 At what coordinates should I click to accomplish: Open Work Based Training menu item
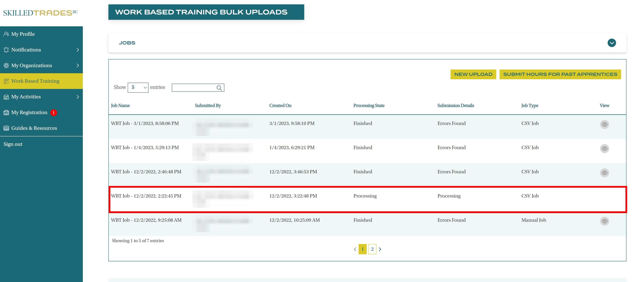[x=35, y=81]
